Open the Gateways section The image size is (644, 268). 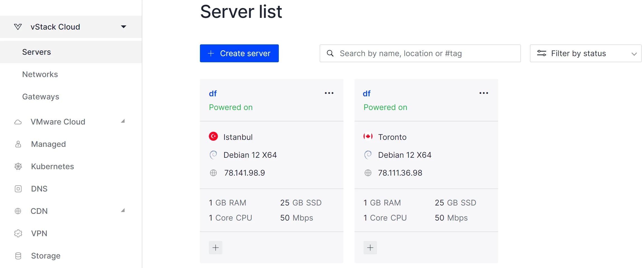(x=41, y=97)
